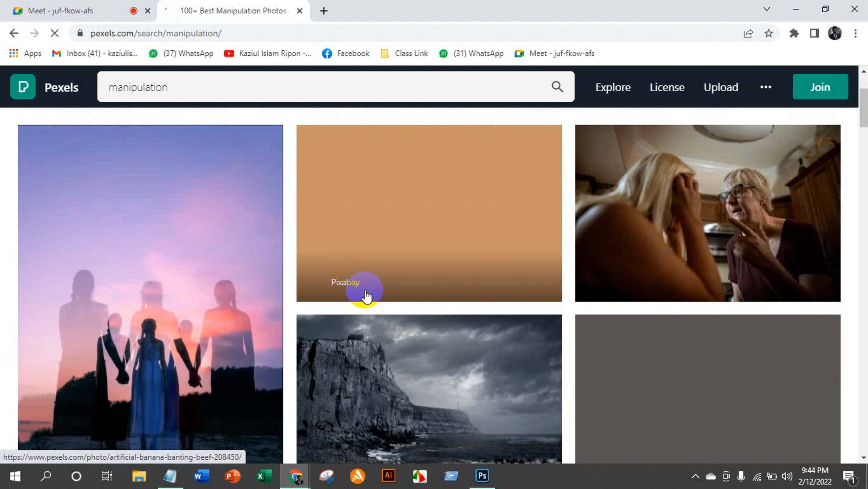
Task: Stop loading the page
Action: (x=55, y=33)
